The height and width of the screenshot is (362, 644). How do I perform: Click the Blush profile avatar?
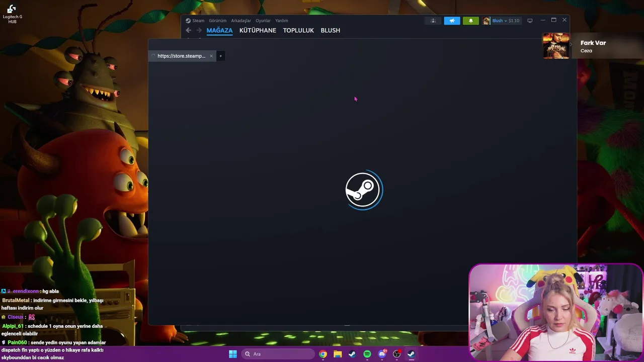(x=486, y=21)
